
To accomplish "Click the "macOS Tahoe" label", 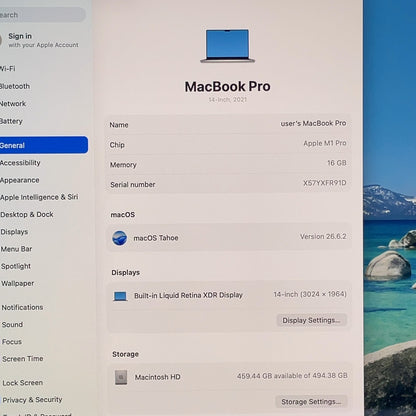I will pyautogui.click(x=156, y=238).
